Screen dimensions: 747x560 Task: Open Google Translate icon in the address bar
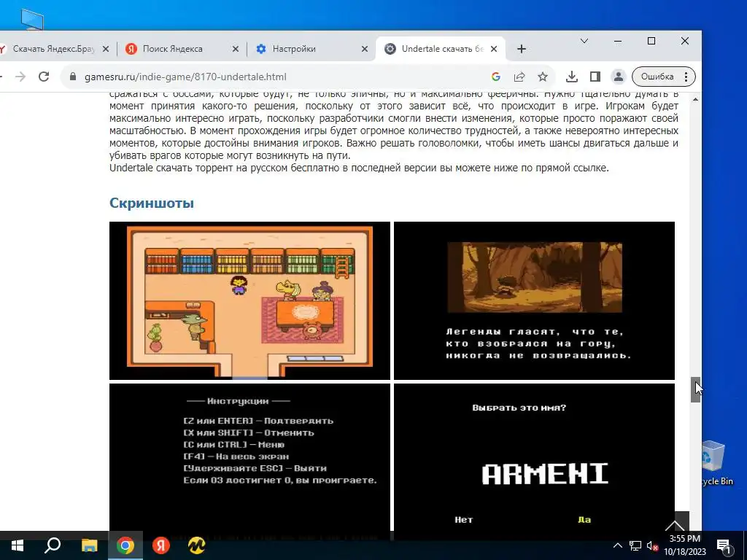pos(496,77)
